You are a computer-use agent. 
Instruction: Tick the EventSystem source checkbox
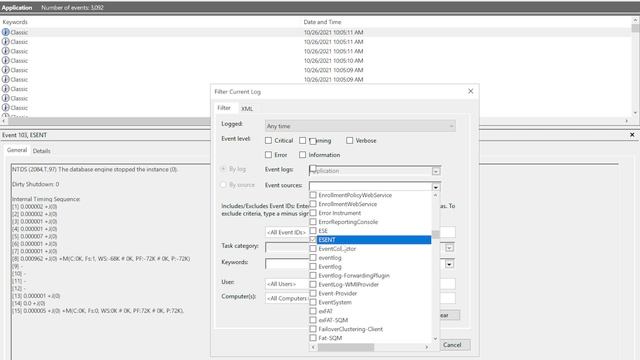click(x=313, y=302)
